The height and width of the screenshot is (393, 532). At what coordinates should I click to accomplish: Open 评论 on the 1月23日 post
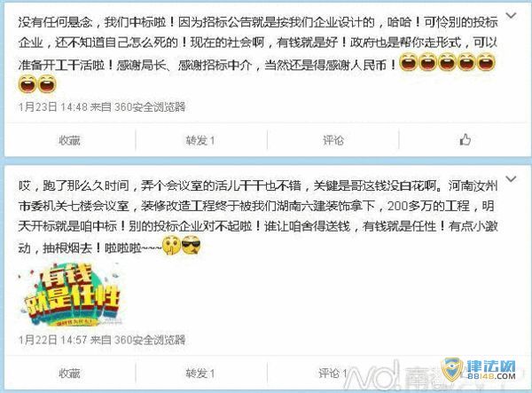click(333, 140)
